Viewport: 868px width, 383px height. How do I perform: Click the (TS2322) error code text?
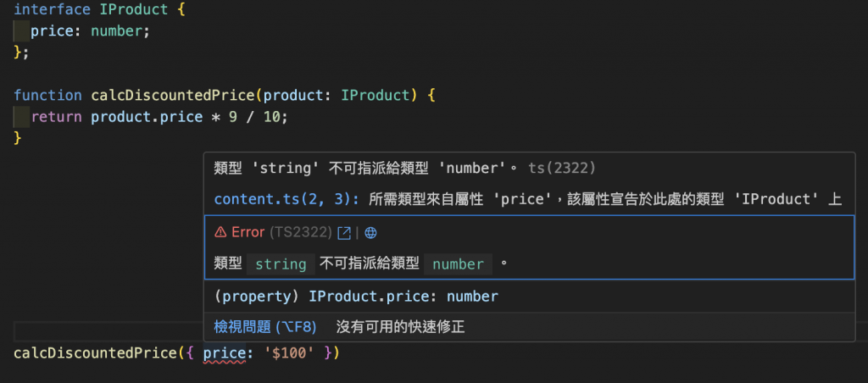301,232
